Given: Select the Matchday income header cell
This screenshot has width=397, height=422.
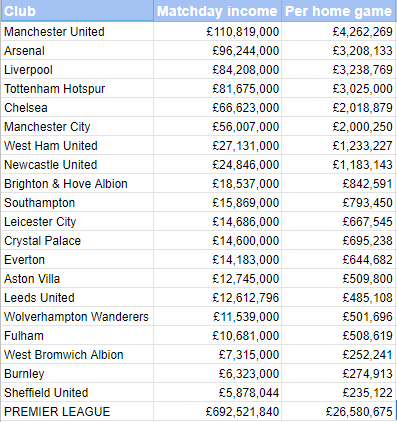Looking at the screenshot, I should 217,11.
